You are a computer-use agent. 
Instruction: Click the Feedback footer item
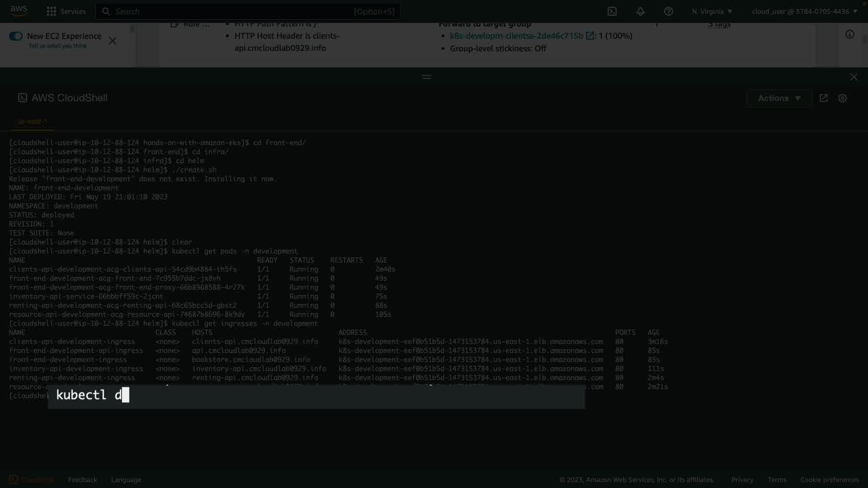[82, 479]
